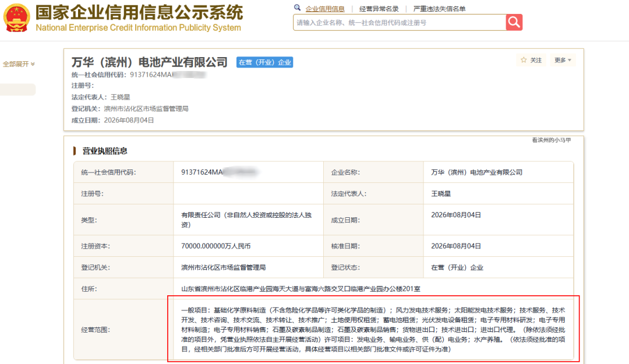Click the 注册资本 label cell
The width and height of the screenshot is (629, 364).
click(x=123, y=246)
